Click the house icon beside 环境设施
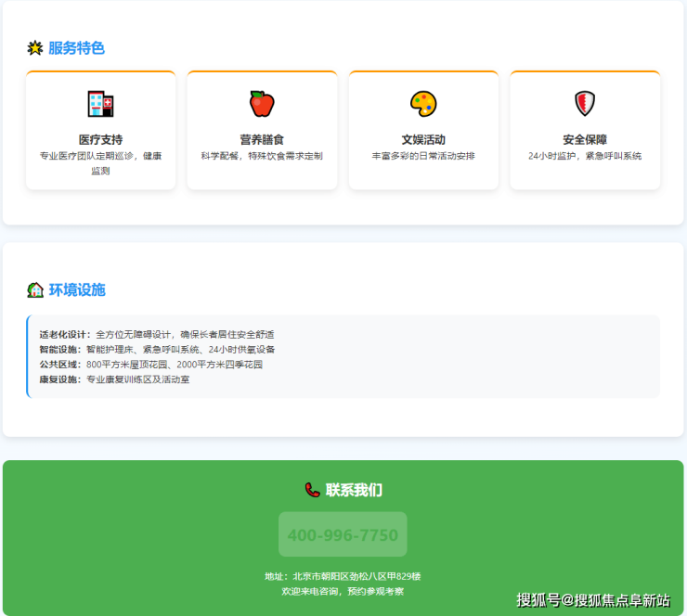Viewport: 687px width, 616px height. tap(35, 289)
